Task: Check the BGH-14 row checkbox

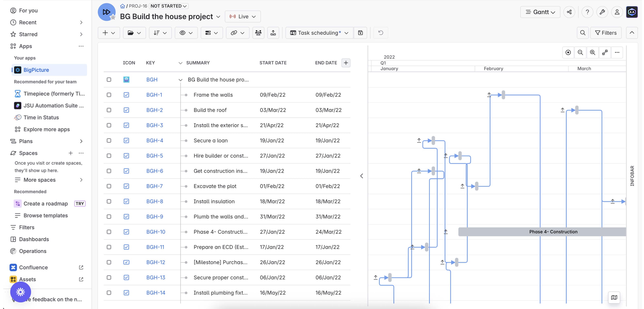Action: click(109, 293)
